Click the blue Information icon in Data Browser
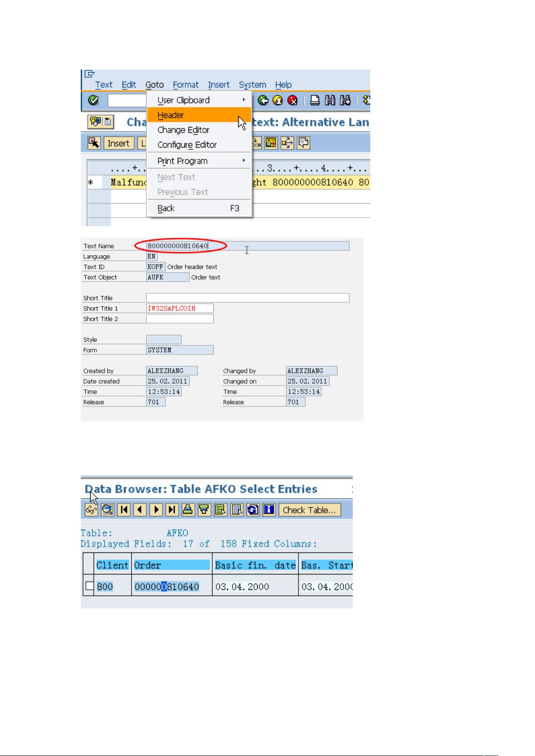Image resolution: width=535 pixels, height=756 pixels. [269, 510]
